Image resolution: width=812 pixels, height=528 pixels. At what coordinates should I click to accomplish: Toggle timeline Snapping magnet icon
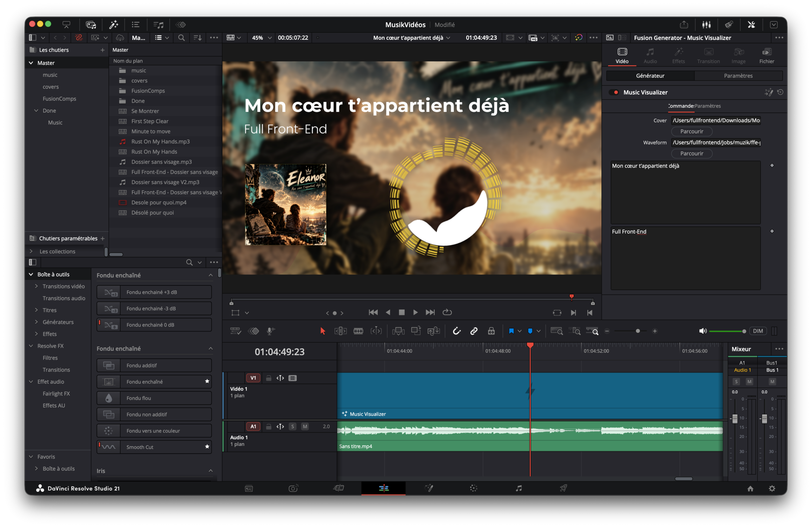(456, 331)
